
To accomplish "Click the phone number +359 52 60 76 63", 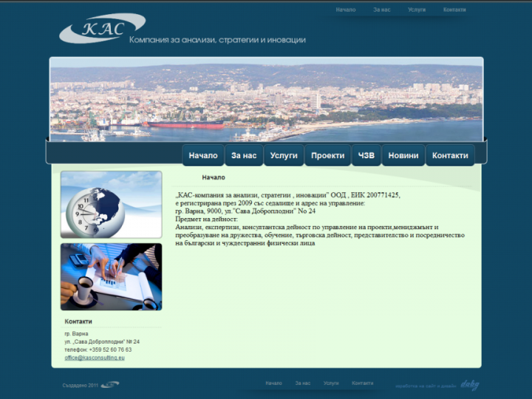I will click(110, 349).
